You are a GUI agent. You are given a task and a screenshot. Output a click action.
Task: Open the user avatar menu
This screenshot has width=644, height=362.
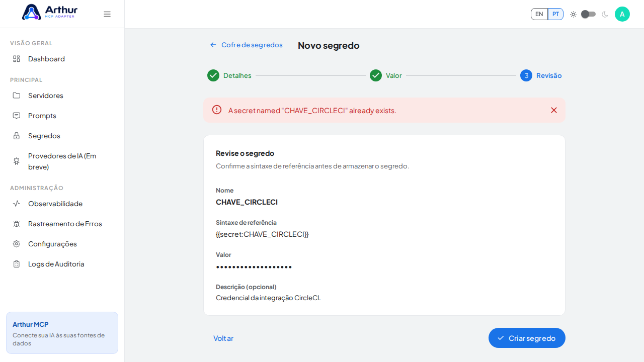click(622, 14)
